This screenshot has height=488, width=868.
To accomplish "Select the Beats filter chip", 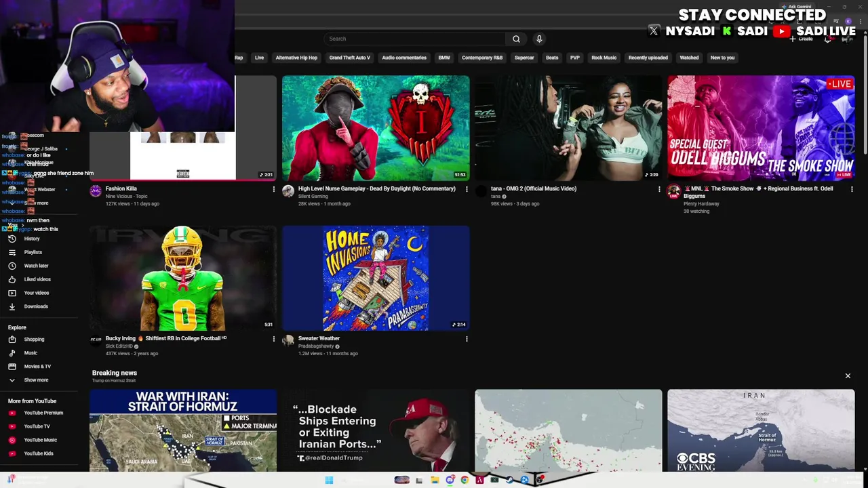I will 552,58.
